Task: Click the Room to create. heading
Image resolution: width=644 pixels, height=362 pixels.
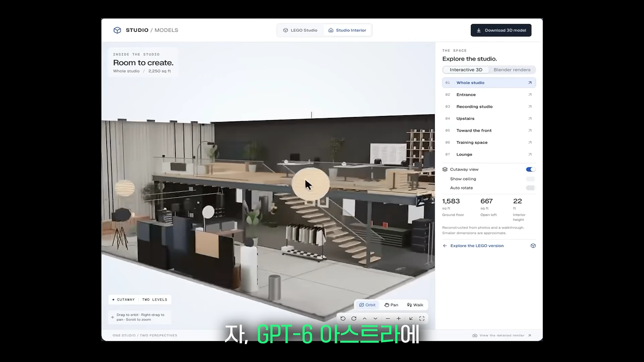Action: coord(143,63)
